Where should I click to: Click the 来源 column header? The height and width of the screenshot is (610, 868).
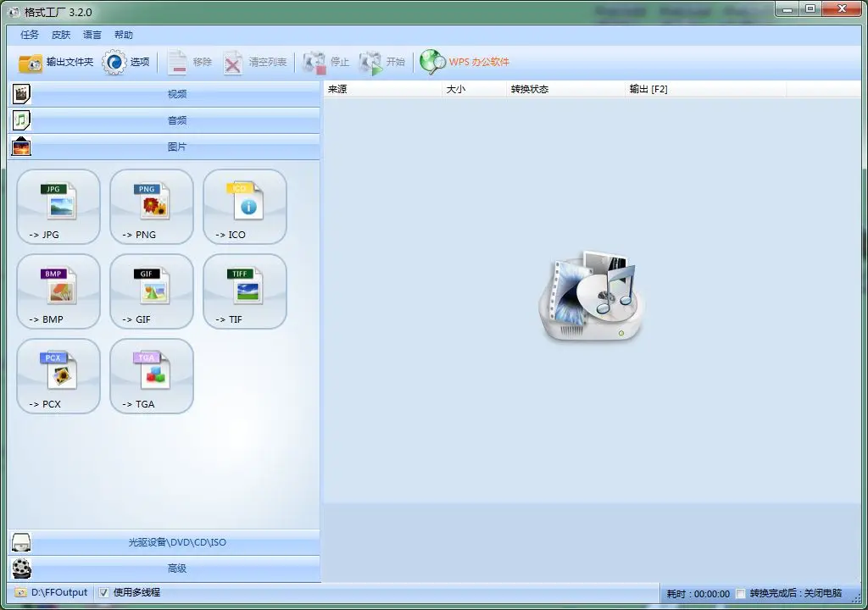tap(381, 89)
